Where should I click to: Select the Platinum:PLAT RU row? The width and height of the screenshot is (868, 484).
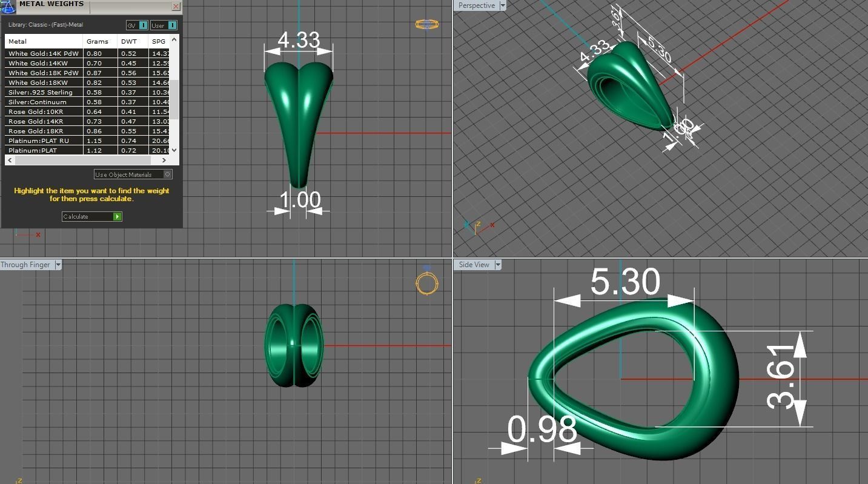(87, 141)
